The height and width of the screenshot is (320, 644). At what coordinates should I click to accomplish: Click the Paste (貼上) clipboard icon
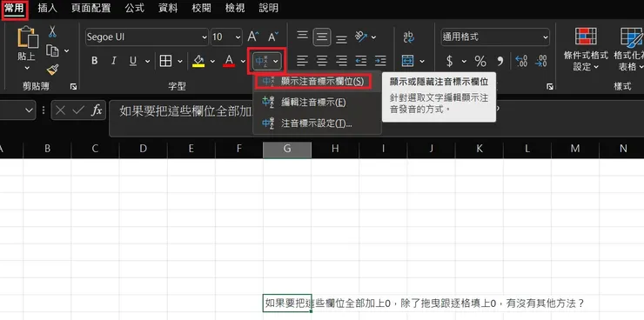[28, 37]
